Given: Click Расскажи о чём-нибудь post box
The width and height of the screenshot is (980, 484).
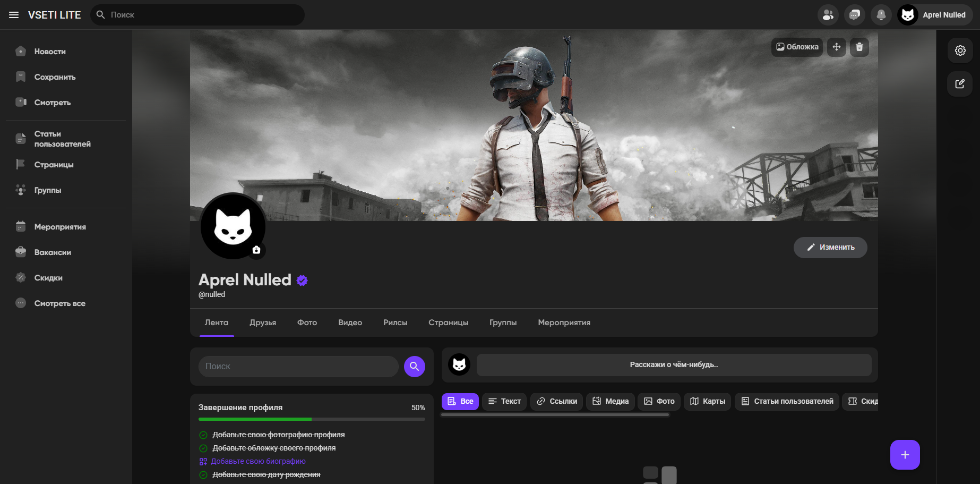Looking at the screenshot, I should [674, 365].
